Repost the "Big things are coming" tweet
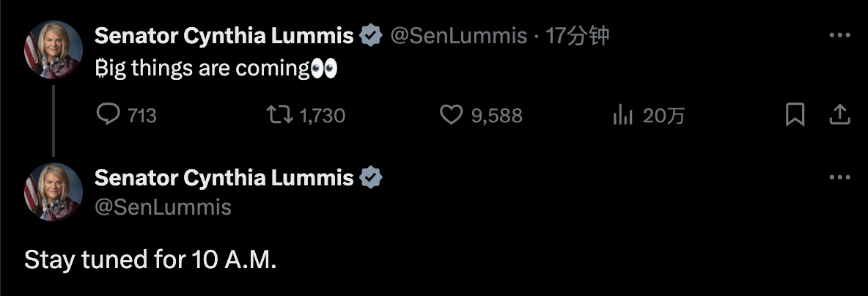Viewport: 868px width, 296px height. click(x=279, y=114)
